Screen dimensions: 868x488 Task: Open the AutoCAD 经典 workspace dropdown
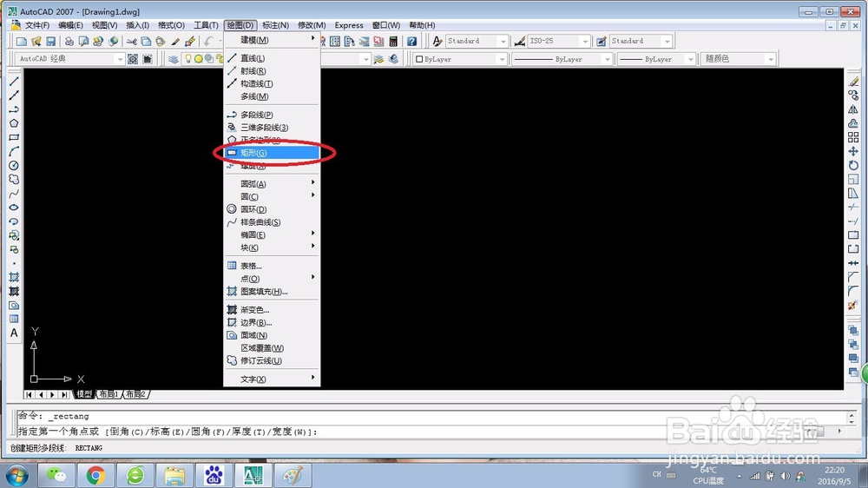click(120, 59)
